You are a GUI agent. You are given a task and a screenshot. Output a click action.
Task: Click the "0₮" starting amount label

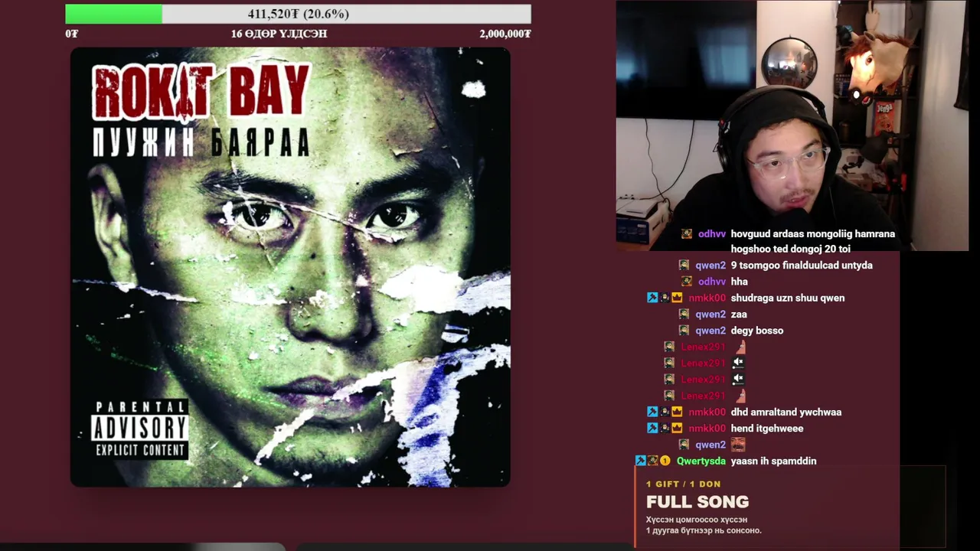72,34
